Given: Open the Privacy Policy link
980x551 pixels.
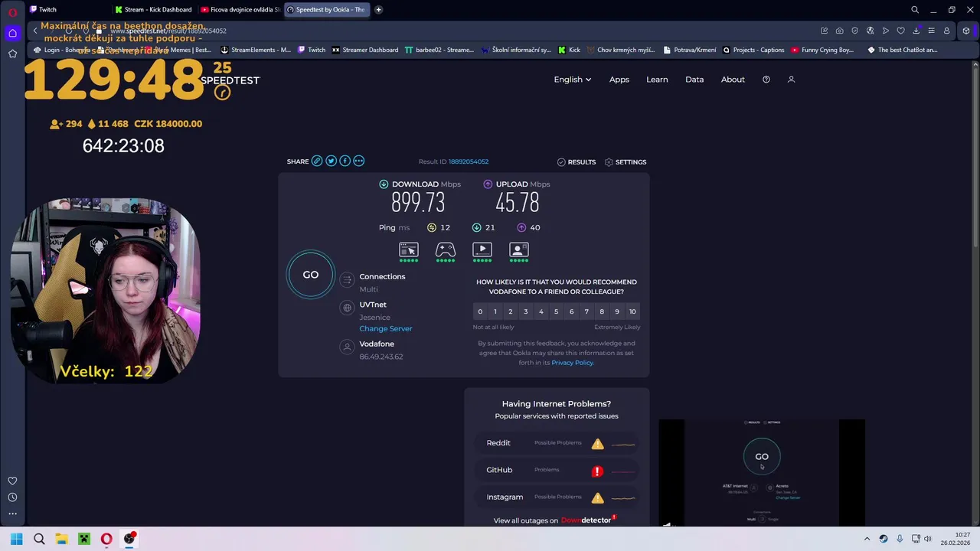Looking at the screenshot, I should pos(572,363).
